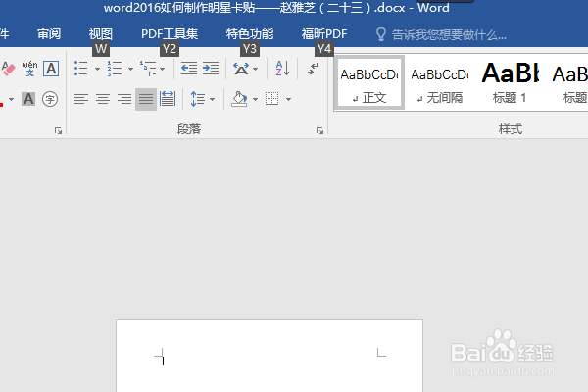This screenshot has height=392, width=588.
Task: Apply the 无间隔 style
Action: pyautogui.click(x=439, y=82)
